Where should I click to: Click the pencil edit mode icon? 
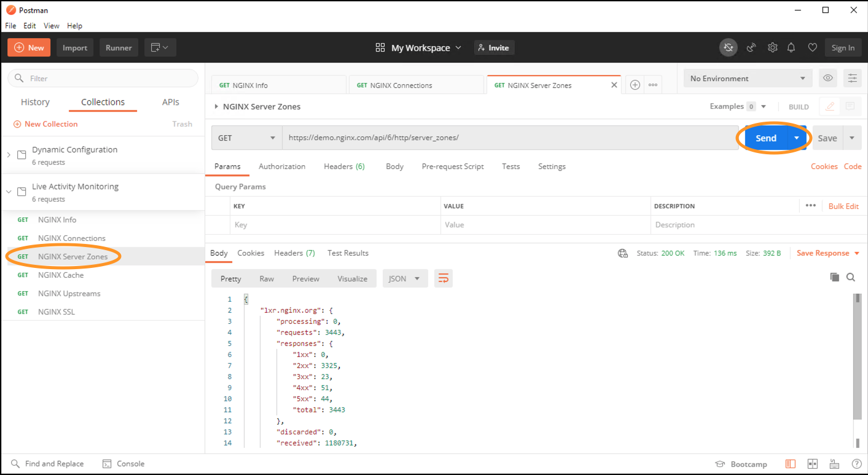point(830,106)
